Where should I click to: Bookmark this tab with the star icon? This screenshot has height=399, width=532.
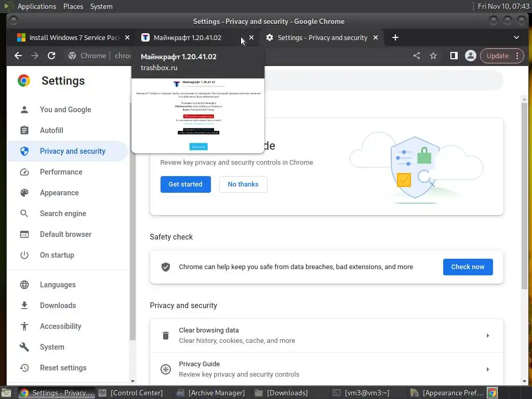point(433,56)
